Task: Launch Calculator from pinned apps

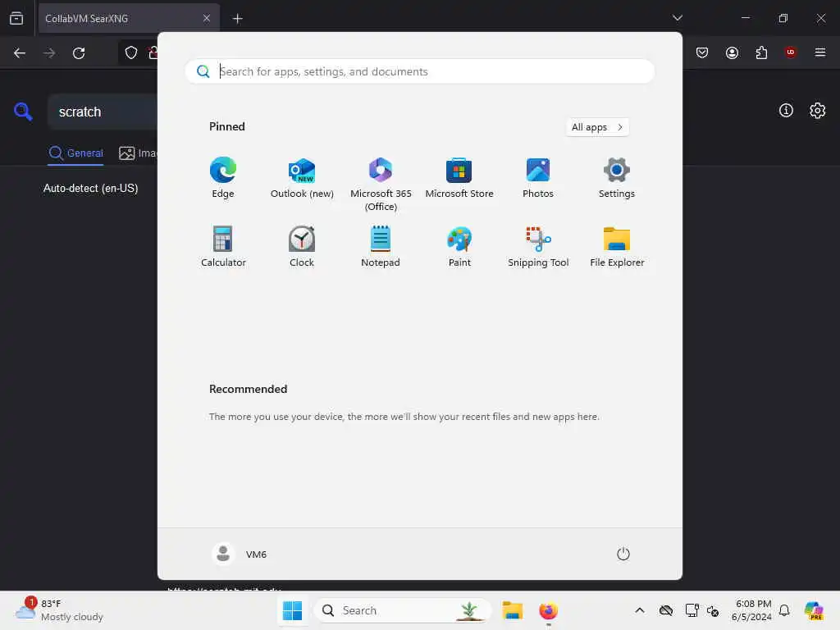Action: 223,247
